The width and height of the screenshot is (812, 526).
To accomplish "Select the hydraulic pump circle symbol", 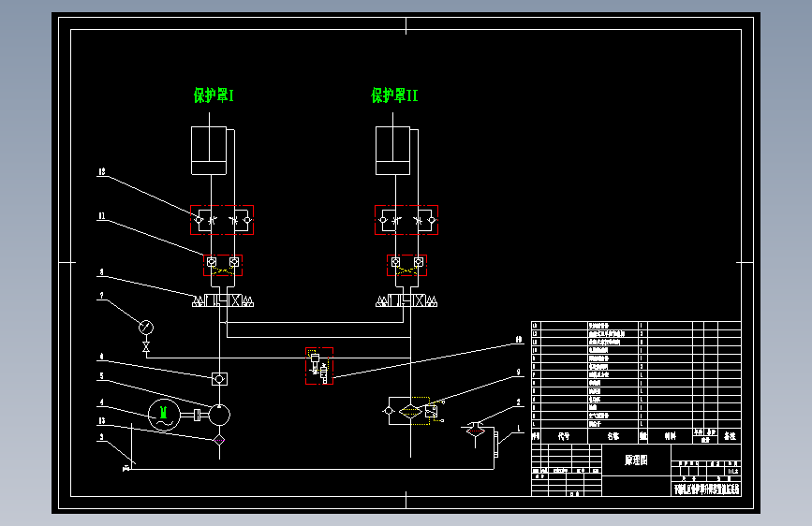I will pos(219,415).
